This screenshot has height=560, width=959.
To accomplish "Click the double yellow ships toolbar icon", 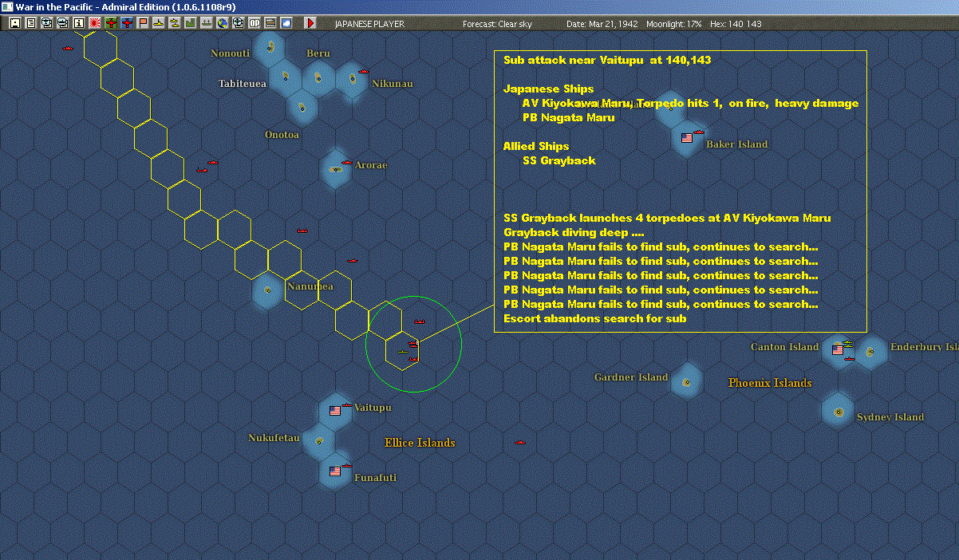I will click(175, 23).
